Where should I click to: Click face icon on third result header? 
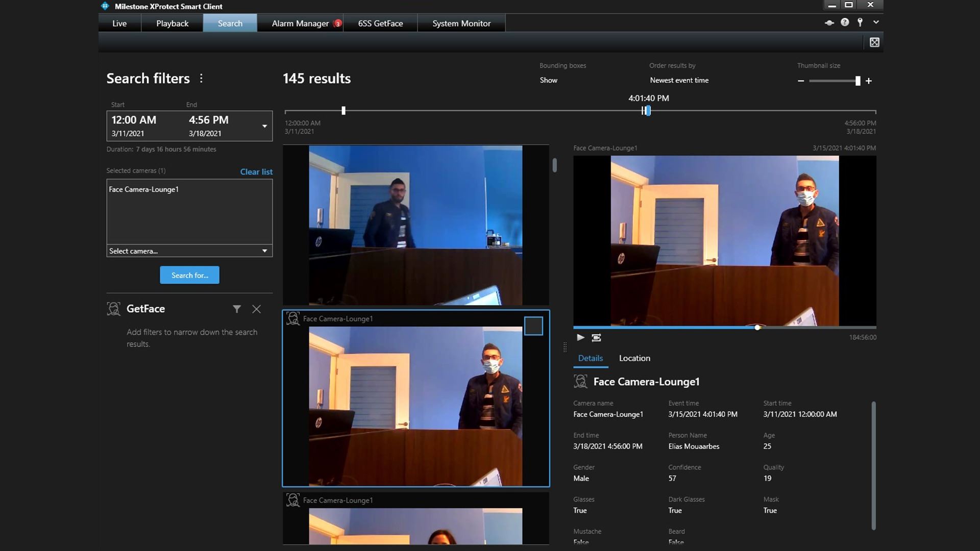pos(293,500)
